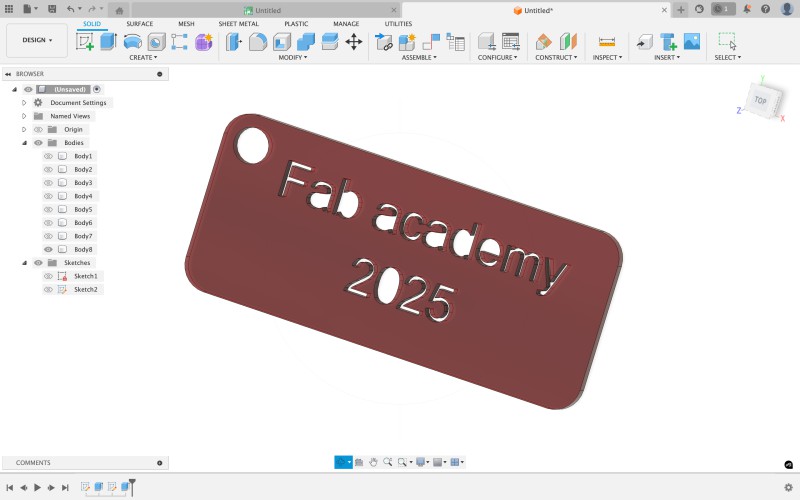Toggle visibility of Sketch2

click(x=48, y=289)
